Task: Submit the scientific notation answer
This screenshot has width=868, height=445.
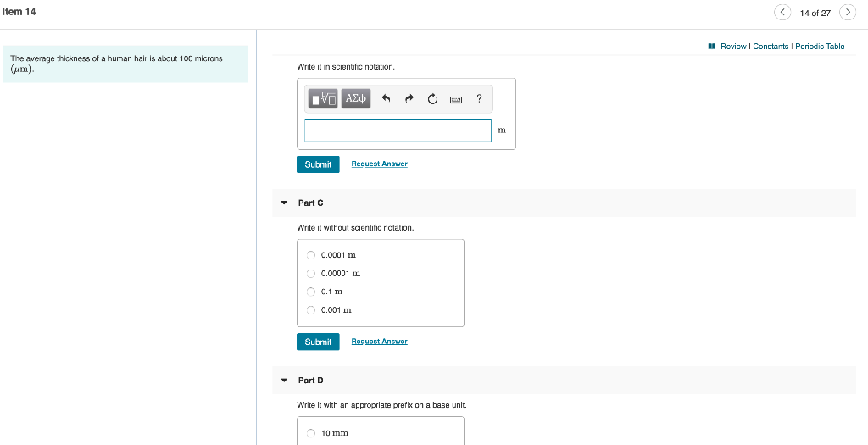Action: coord(319,164)
